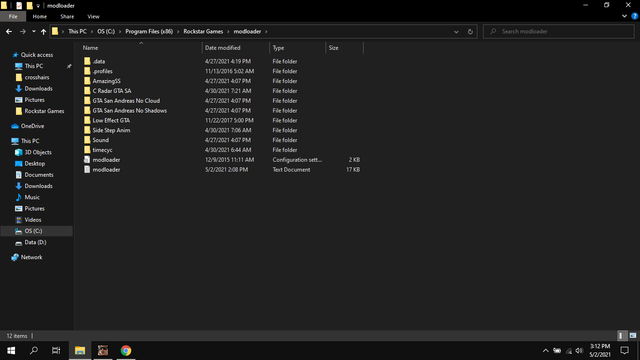Select the timecyc folder icon

(x=87, y=150)
